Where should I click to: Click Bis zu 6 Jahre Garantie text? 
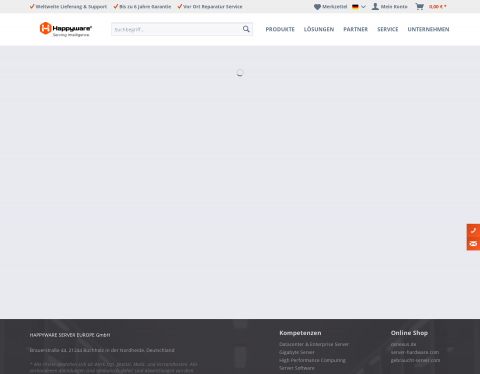point(145,7)
